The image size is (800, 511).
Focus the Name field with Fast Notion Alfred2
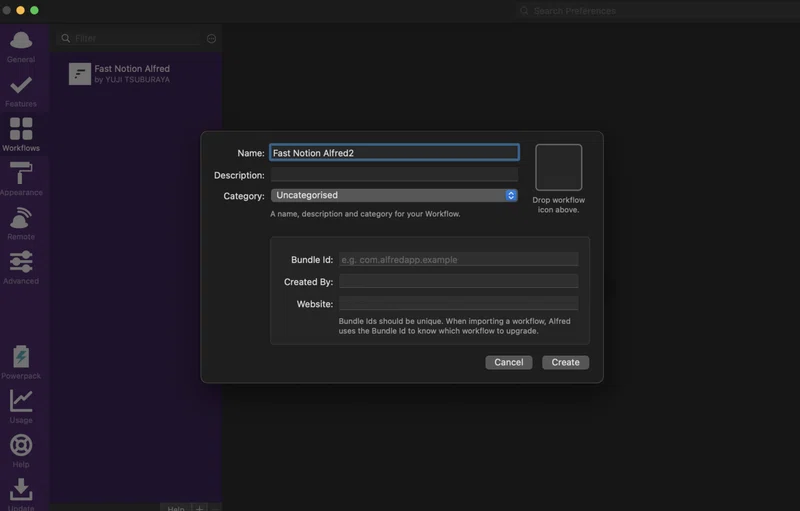click(x=394, y=152)
